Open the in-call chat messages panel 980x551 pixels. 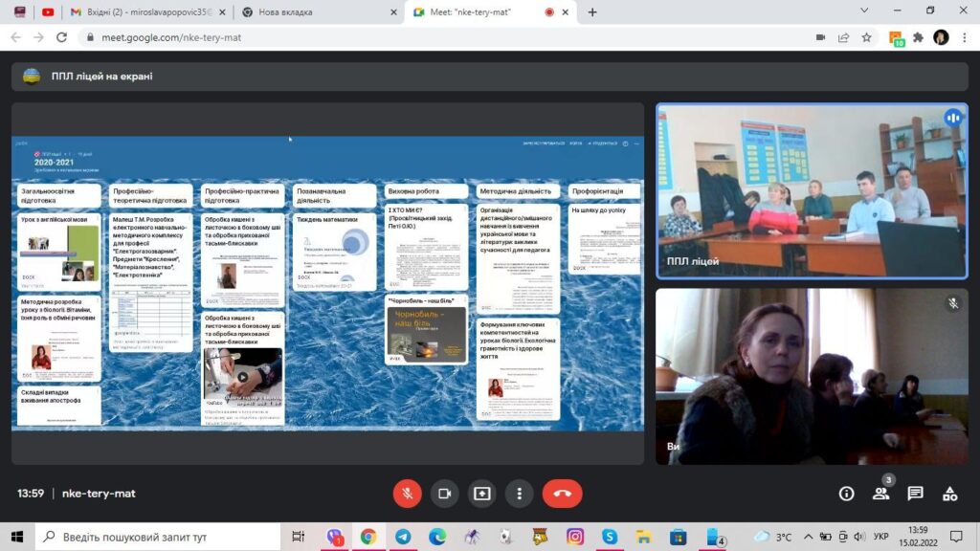point(915,494)
